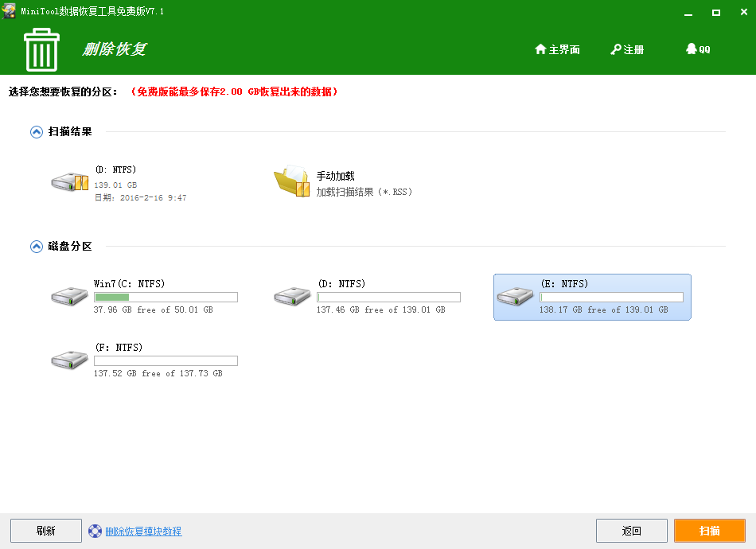Click the Win7 (C: NTFS) label
Image resolution: width=756 pixels, height=549 pixels.
click(x=129, y=283)
